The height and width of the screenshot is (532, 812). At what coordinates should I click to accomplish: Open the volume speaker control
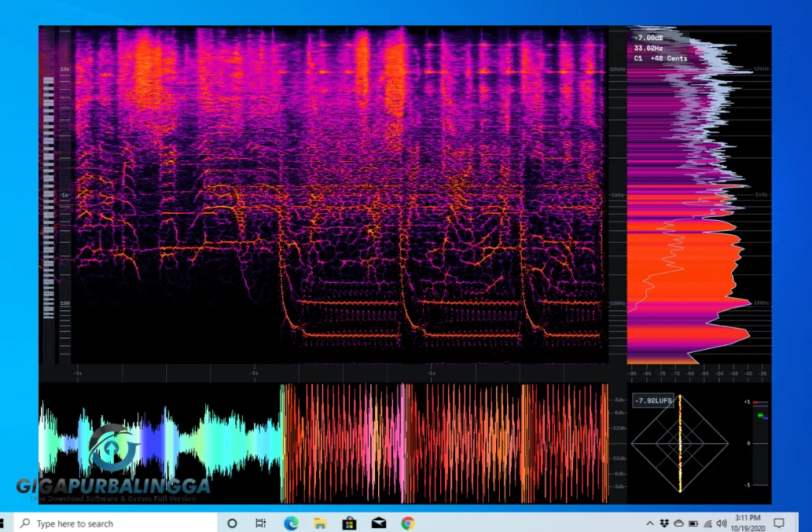tap(722, 523)
